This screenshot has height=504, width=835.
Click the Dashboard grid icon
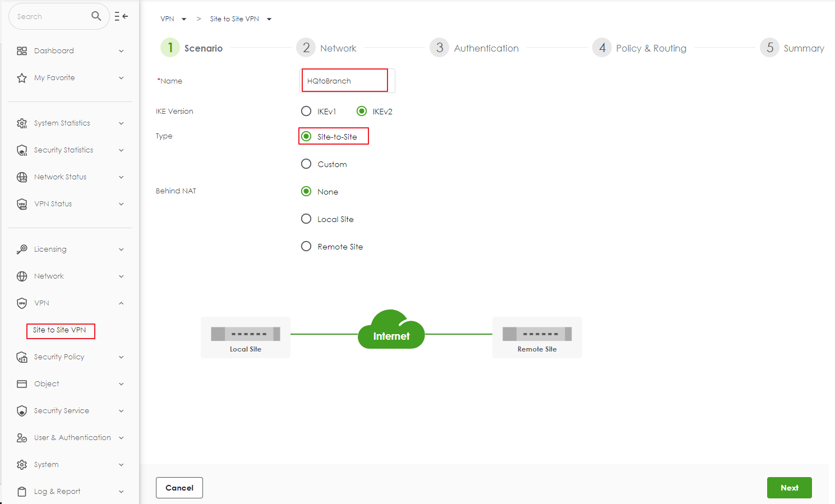(x=22, y=51)
